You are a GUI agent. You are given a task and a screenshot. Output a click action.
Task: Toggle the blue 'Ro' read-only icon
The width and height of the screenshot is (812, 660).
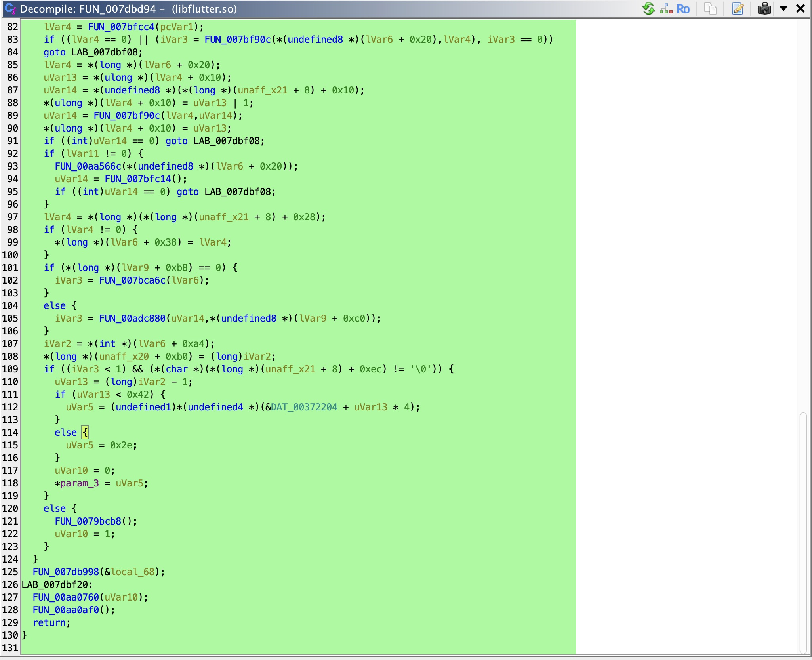[683, 9]
